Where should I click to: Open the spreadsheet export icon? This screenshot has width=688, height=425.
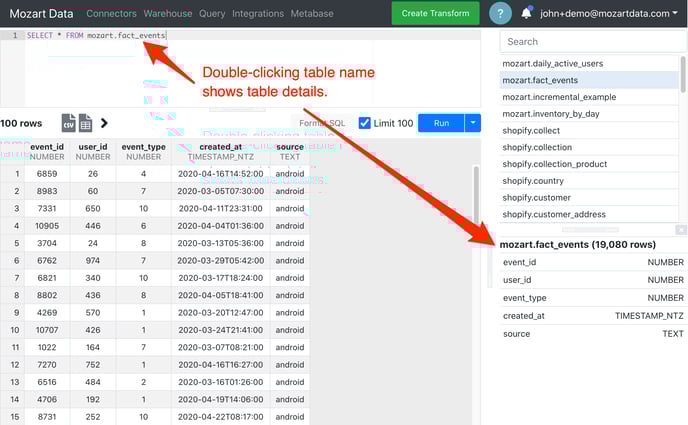86,123
